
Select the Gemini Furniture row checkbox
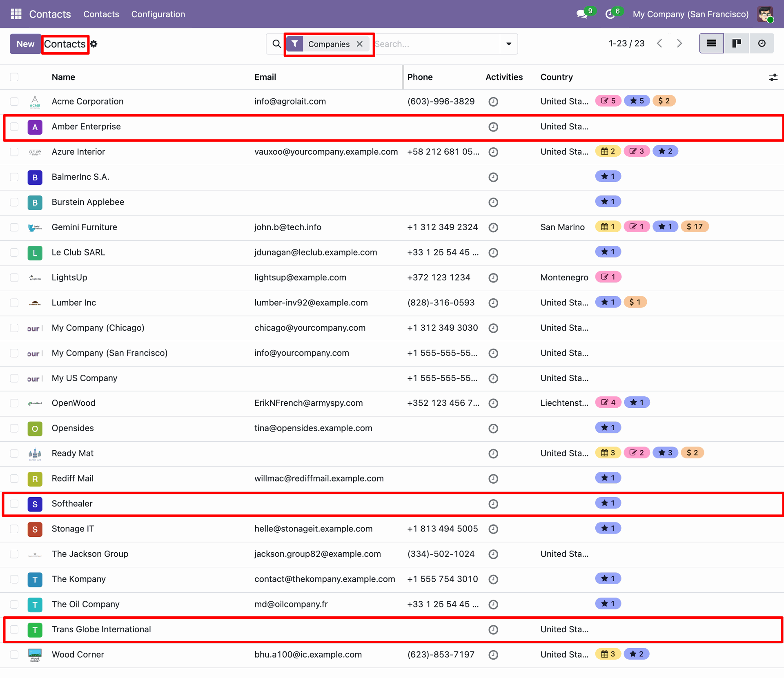[14, 227]
